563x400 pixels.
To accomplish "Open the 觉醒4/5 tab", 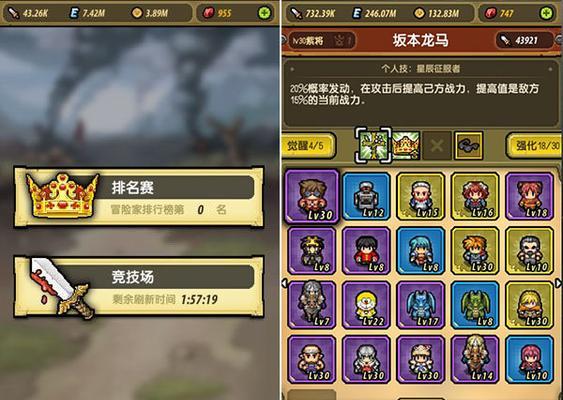I will point(308,145).
